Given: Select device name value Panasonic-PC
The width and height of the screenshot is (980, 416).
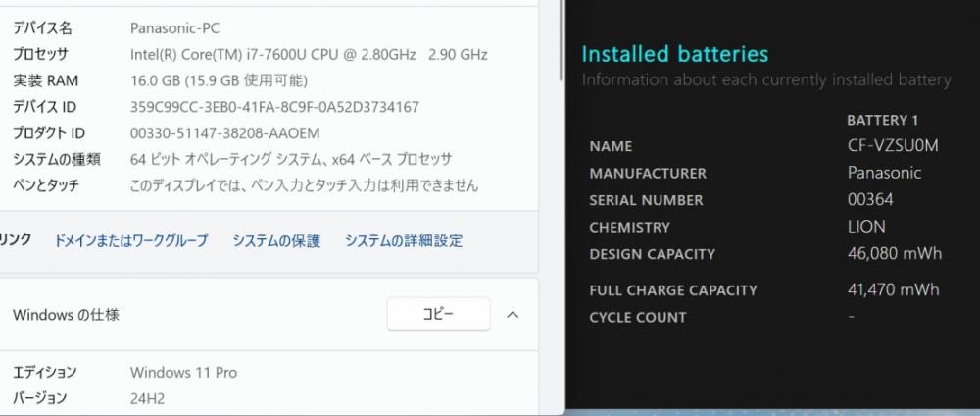Looking at the screenshot, I should pyautogui.click(x=175, y=28).
